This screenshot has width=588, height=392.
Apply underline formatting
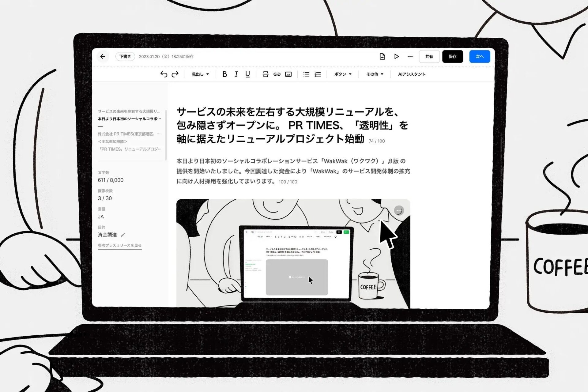[x=247, y=74]
